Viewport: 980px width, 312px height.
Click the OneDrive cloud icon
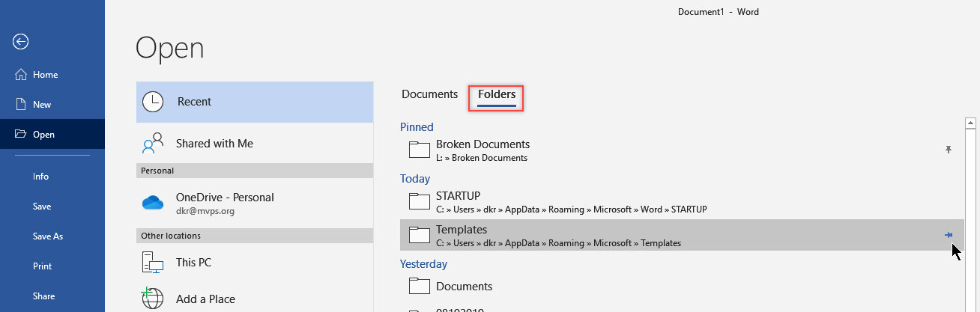pyautogui.click(x=153, y=203)
